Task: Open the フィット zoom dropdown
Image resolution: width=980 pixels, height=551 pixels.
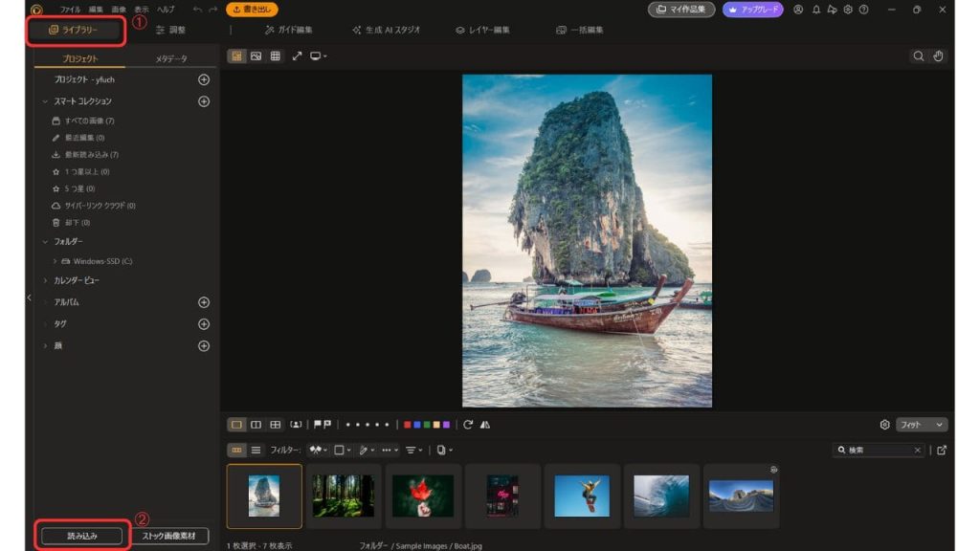Action: (922, 425)
